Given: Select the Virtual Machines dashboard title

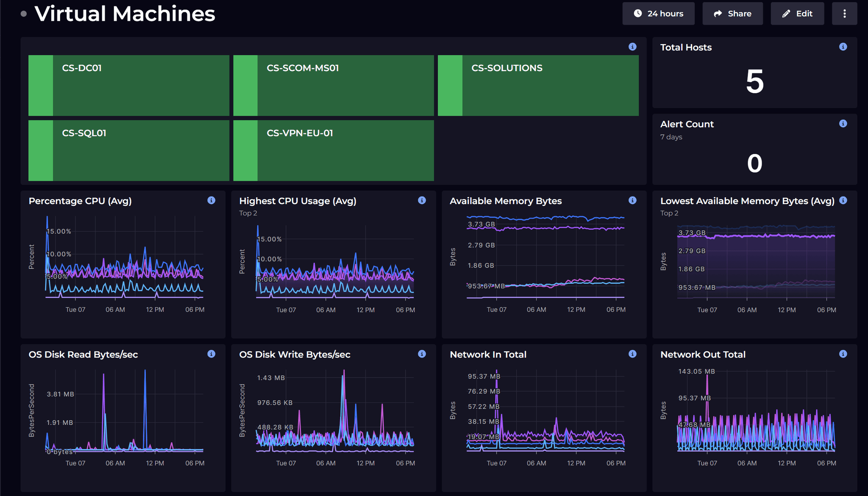Looking at the screenshot, I should pos(125,14).
